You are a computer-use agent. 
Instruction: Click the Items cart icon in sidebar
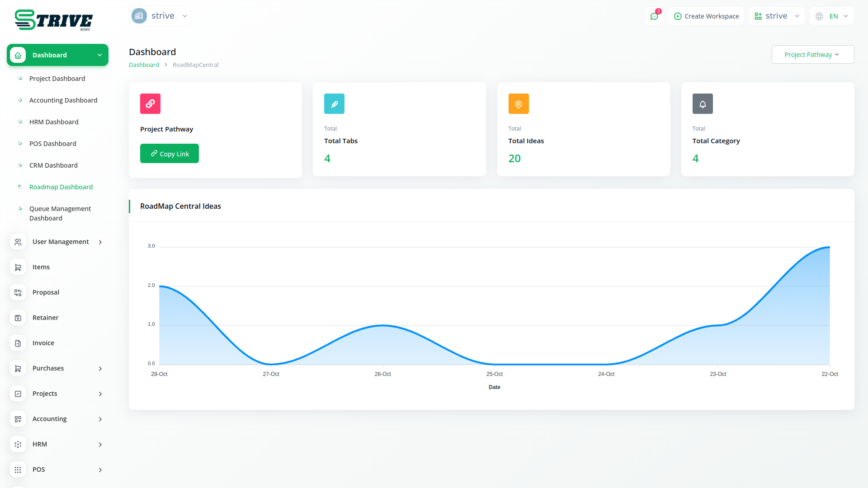18,267
